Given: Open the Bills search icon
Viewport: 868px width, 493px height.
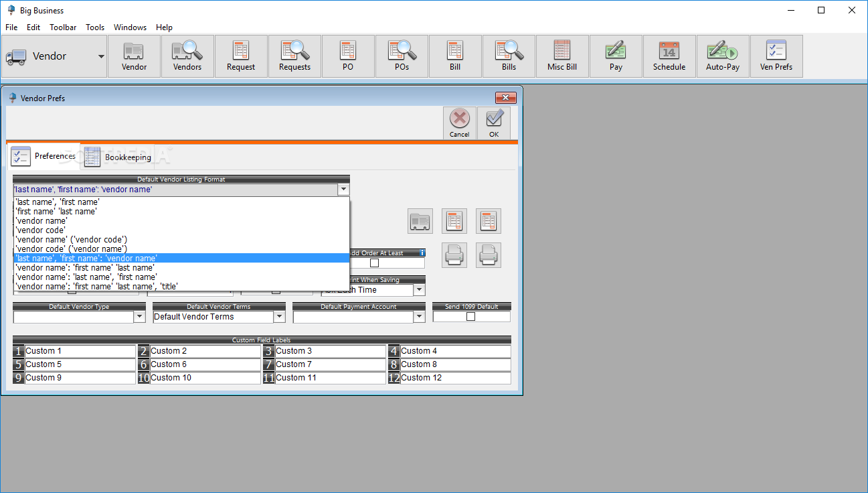Looking at the screenshot, I should (509, 56).
